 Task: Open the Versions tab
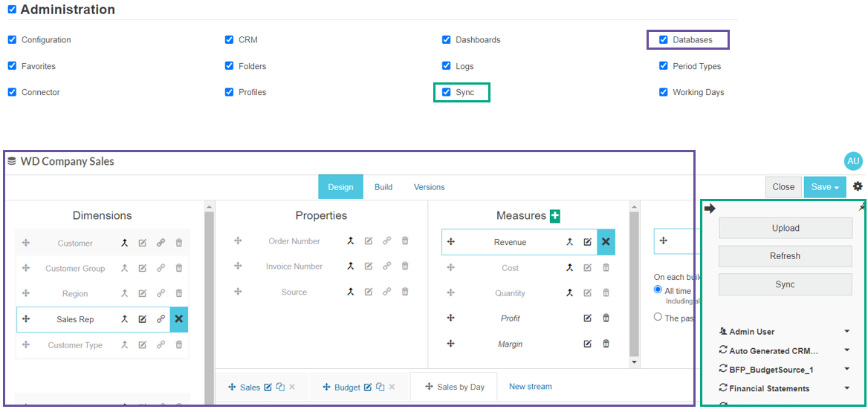coord(429,187)
